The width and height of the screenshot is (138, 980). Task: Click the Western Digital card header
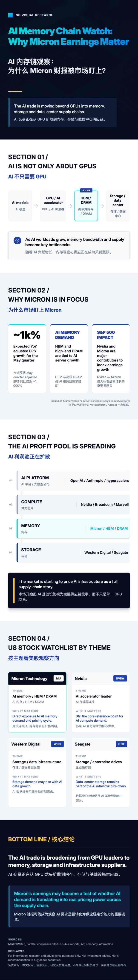37,744
